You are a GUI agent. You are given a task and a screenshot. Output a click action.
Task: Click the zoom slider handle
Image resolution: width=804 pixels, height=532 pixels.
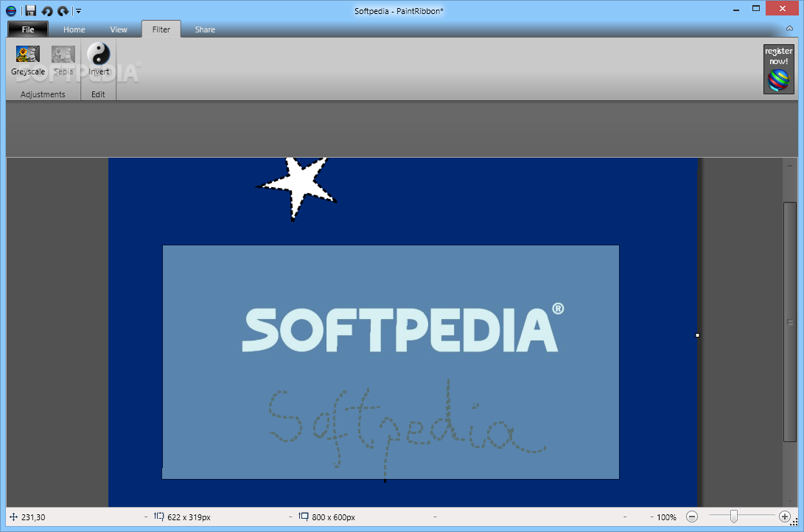734,517
